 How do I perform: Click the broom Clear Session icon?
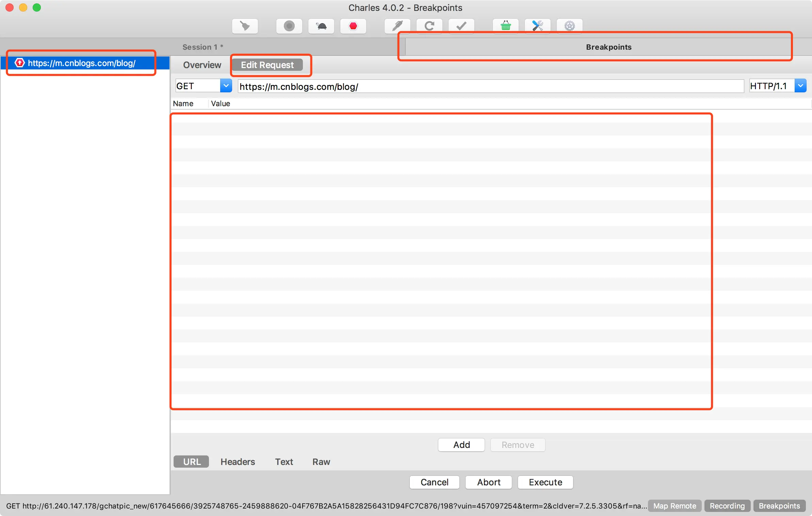[x=245, y=26]
